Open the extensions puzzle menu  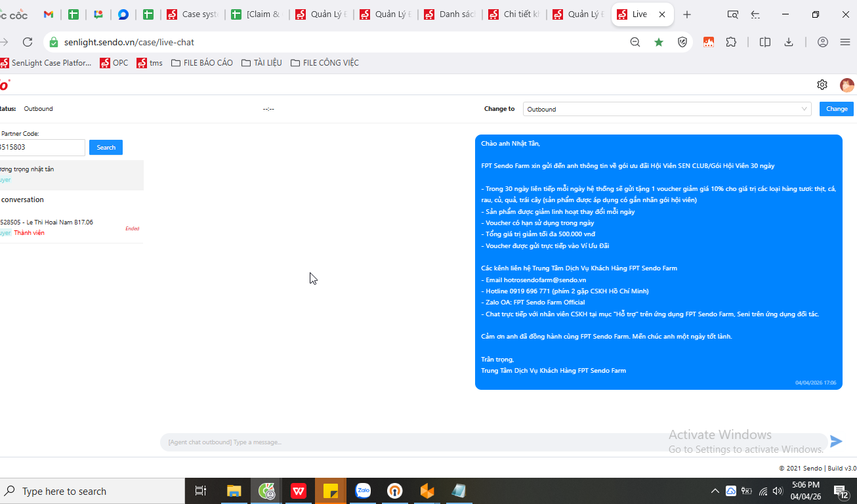731,42
